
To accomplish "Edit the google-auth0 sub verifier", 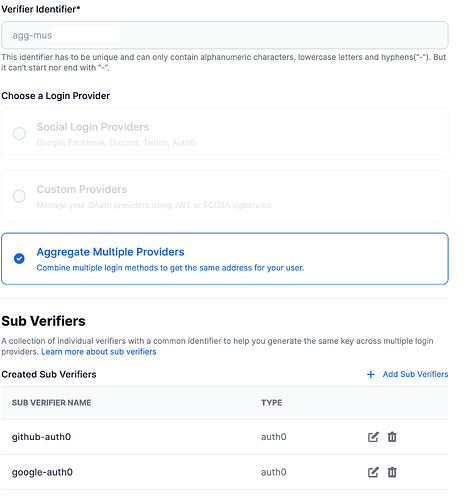I will pyautogui.click(x=373, y=472).
